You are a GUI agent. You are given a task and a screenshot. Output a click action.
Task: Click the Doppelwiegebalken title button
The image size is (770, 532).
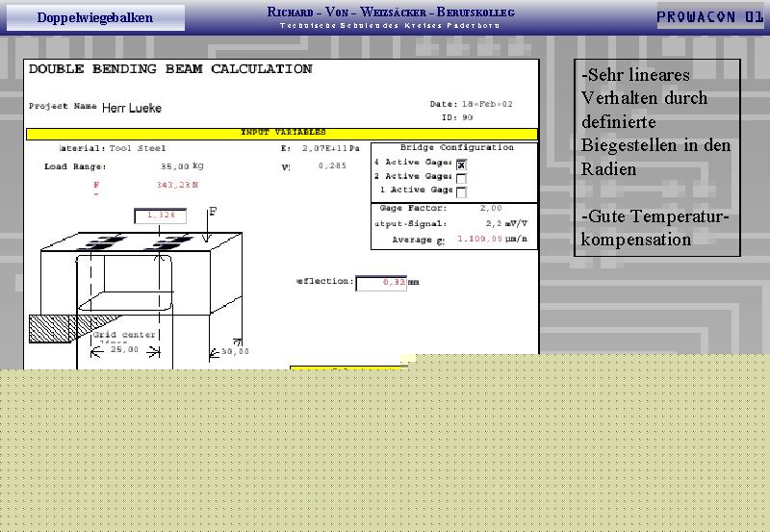95,17
